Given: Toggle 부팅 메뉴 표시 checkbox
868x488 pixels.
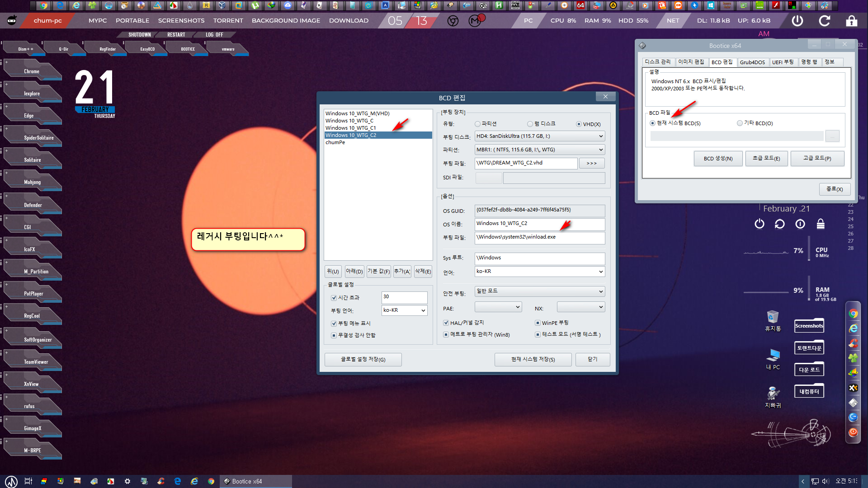Looking at the screenshot, I should 334,324.
